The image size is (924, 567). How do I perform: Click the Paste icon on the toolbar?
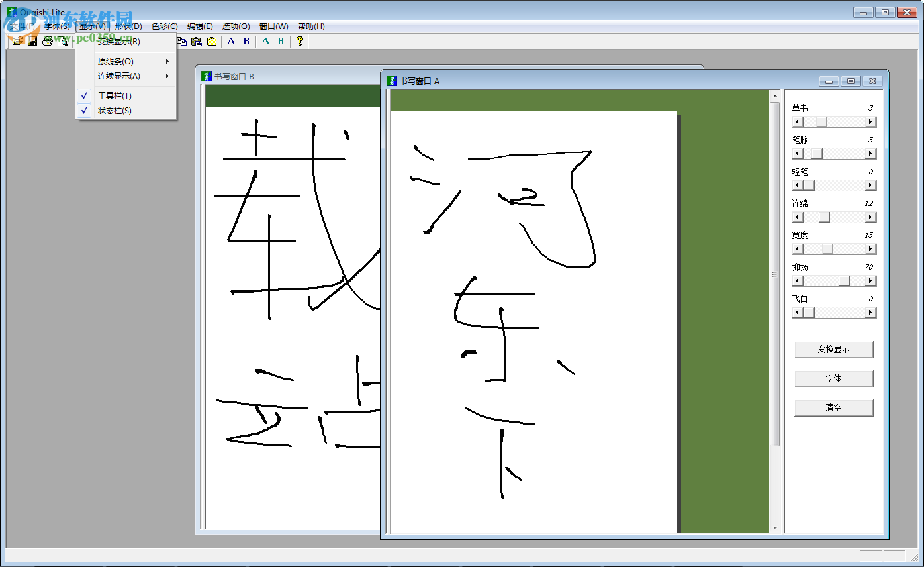[195, 41]
